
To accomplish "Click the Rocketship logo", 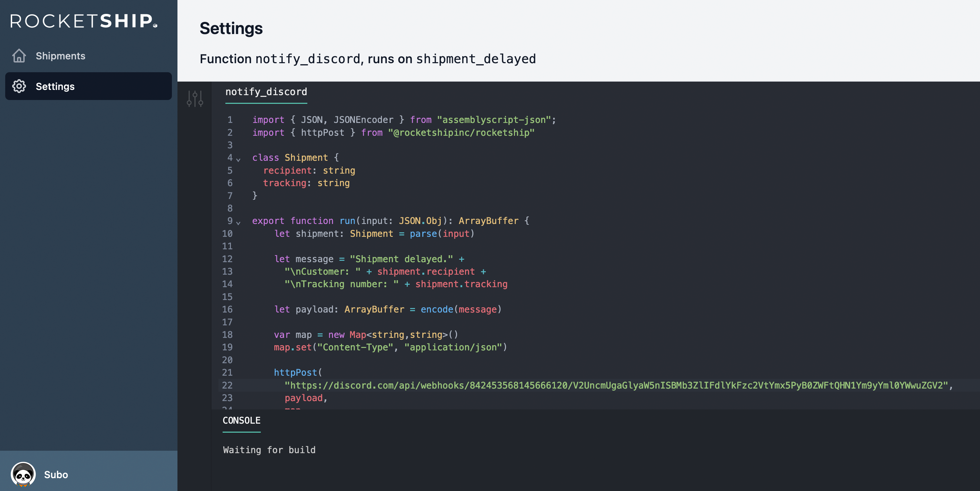I will pyautogui.click(x=84, y=21).
